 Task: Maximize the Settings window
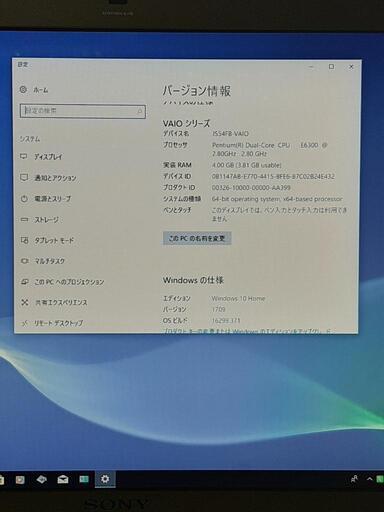[331, 67]
